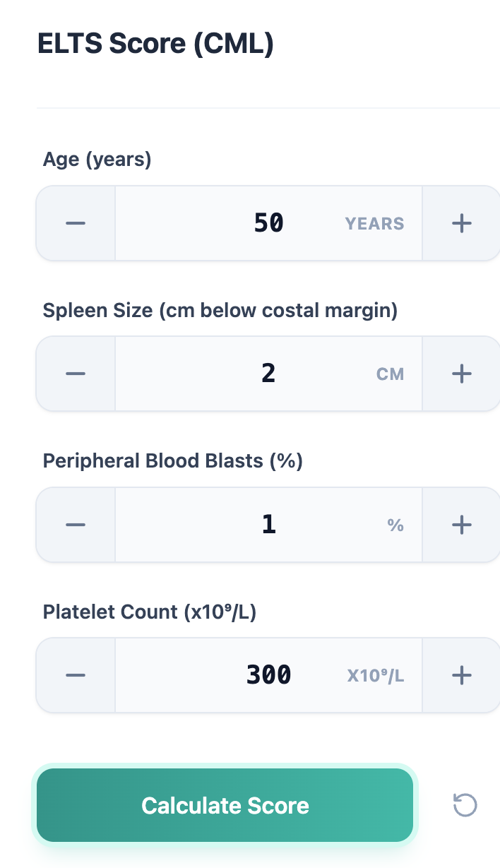The image size is (500, 868).
Task: Select the Blasts input field showing 1
Action: [268, 524]
